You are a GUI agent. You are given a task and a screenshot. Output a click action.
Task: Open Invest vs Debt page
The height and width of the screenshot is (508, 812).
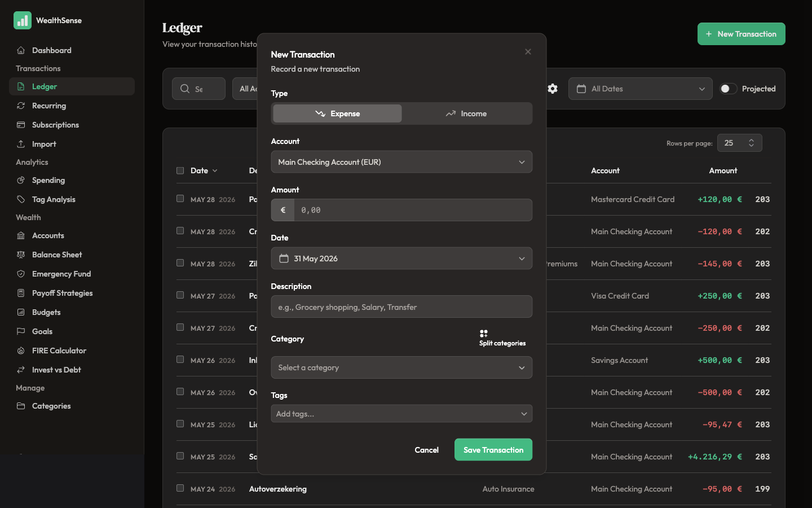click(72, 370)
